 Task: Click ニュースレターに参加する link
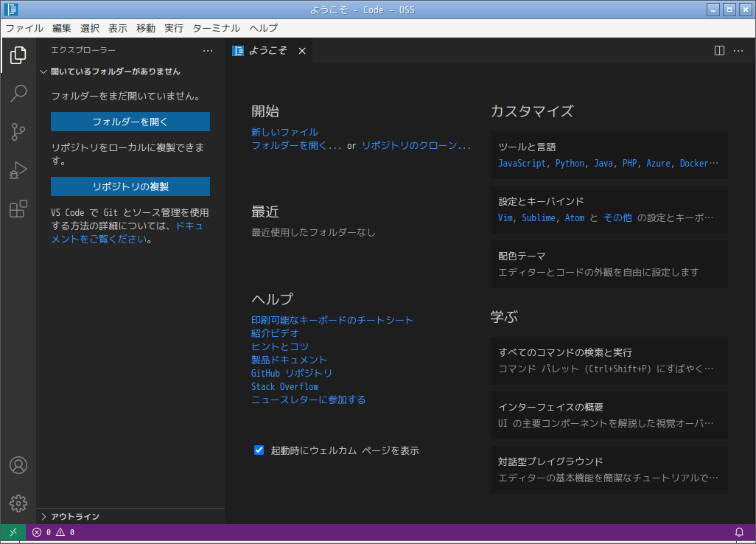click(x=308, y=400)
